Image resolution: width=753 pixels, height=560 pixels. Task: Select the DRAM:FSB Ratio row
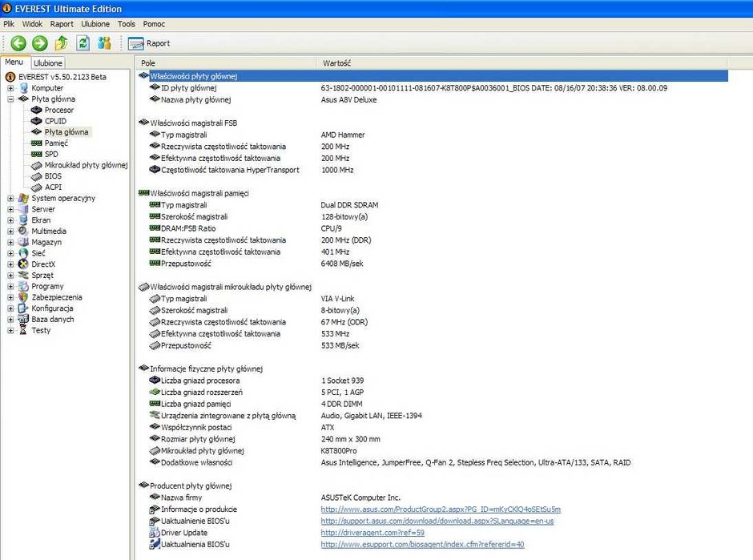pos(433,228)
